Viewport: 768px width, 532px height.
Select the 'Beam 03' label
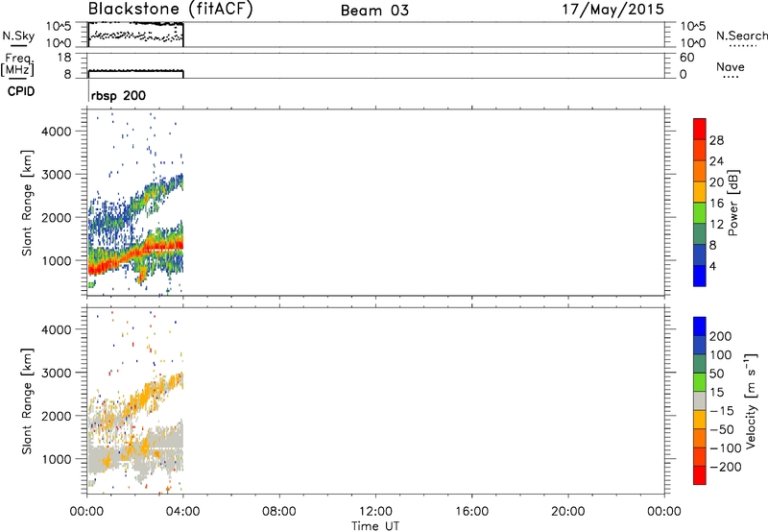pos(374,11)
